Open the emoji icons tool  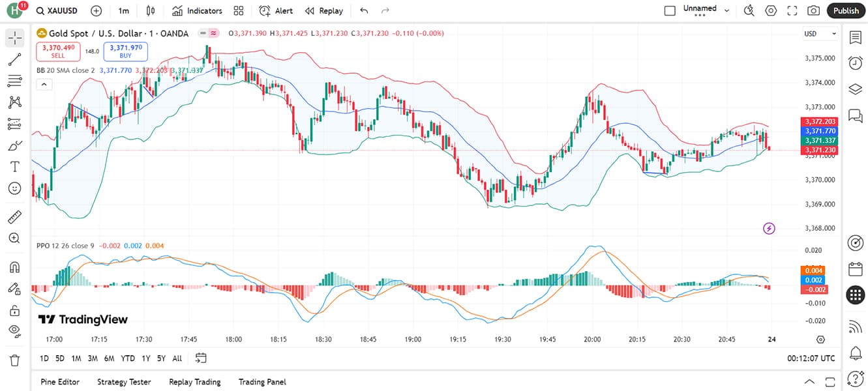click(14, 188)
